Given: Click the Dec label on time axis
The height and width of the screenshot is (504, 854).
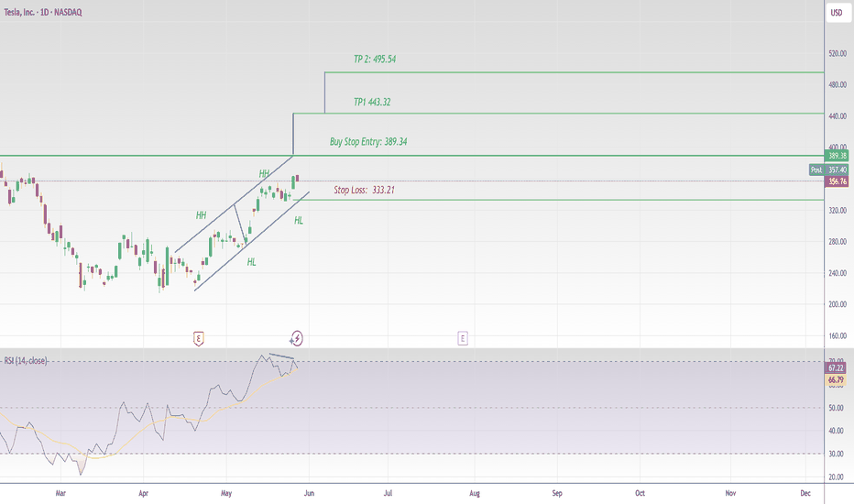Looking at the screenshot, I should click(x=805, y=493).
